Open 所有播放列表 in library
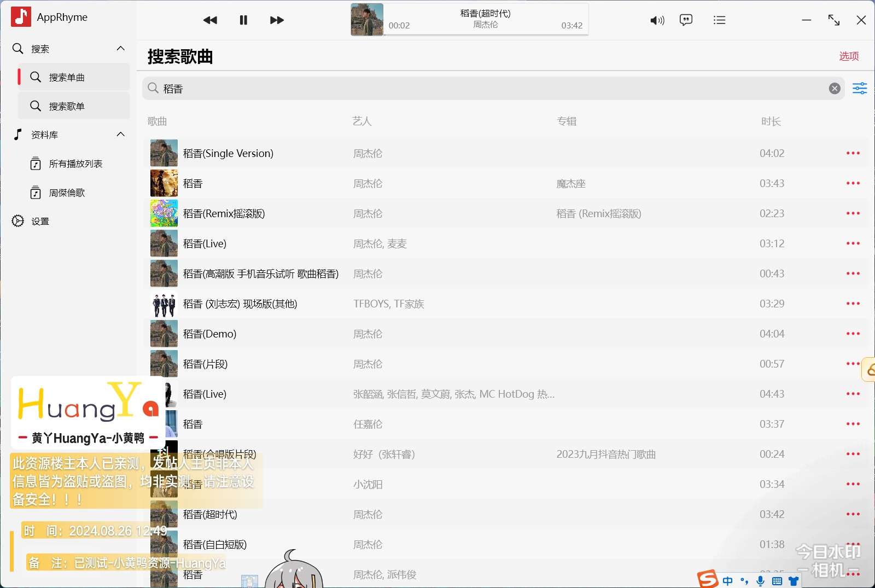 click(x=75, y=164)
